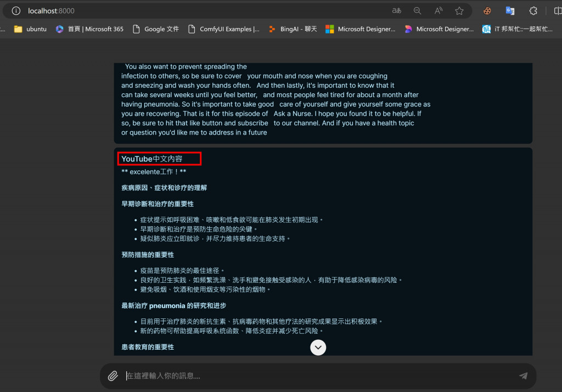Screen dimensions: 562x392
Task: Click the bullet 早期诊断和治疗是预防生命危险的关键
Action: 199,229
